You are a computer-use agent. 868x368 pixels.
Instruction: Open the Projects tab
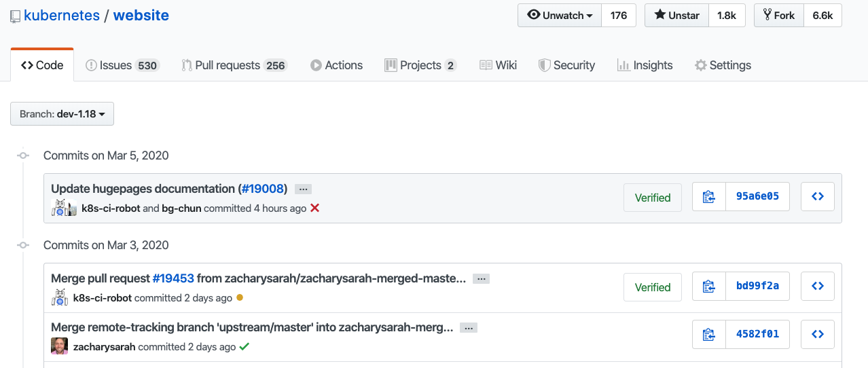point(420,65)
